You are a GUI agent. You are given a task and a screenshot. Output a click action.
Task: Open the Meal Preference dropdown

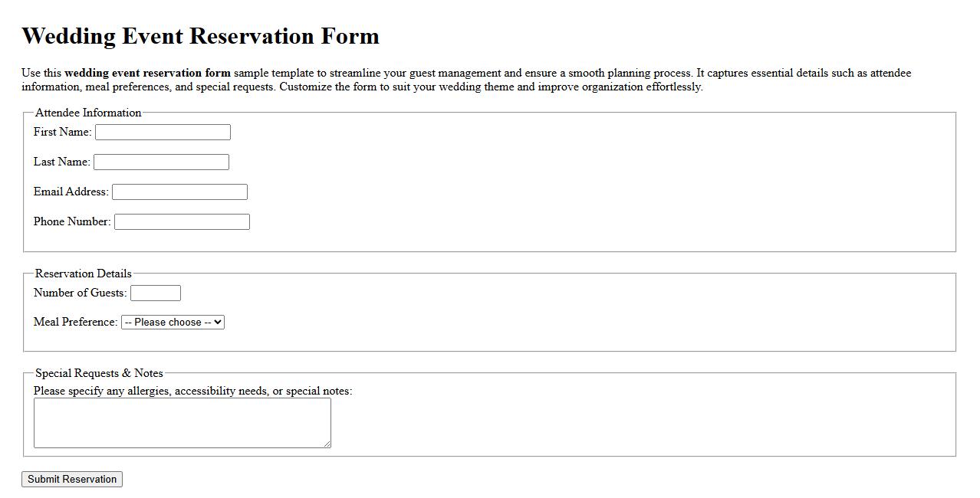click(172, 322)
